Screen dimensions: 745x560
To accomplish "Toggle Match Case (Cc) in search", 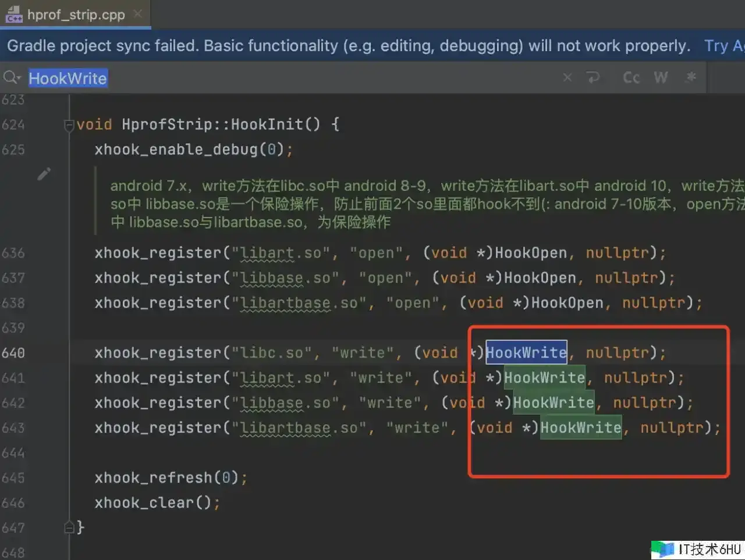I will 631,78.
